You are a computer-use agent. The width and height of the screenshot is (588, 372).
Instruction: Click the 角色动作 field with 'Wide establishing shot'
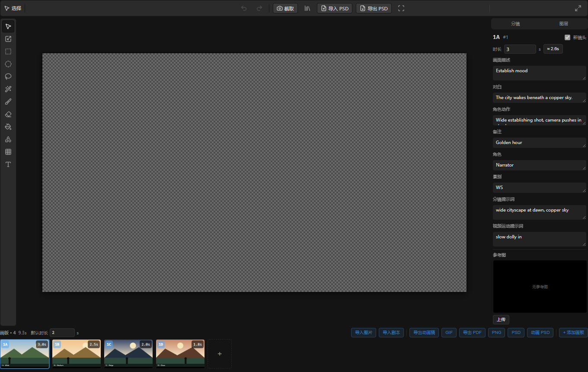pyautogui.click(x=540, y=120)
